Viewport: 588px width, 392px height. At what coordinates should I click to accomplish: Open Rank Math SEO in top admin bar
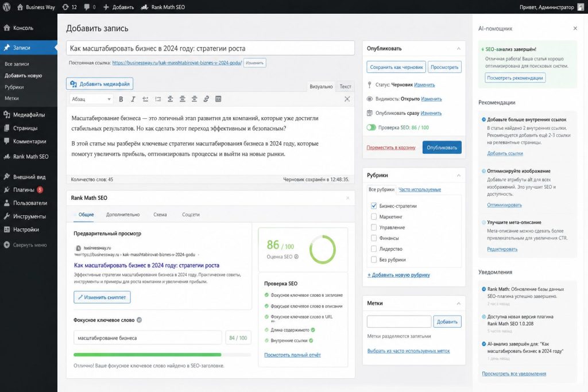[x=163, y=7]
